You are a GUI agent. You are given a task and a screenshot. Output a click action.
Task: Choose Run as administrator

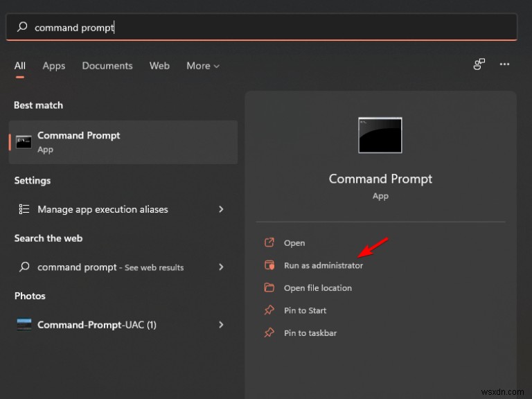[x=323, y=265]
